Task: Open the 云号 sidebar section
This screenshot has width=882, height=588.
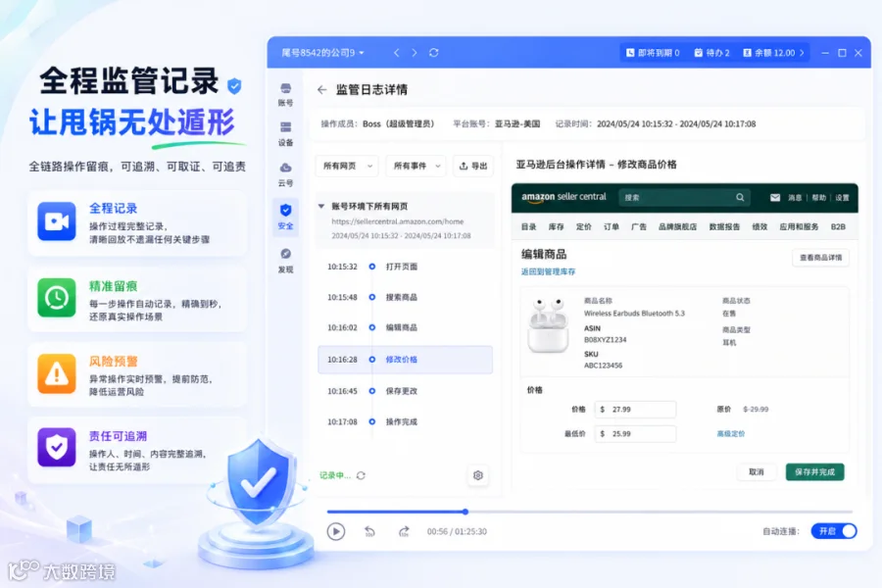Action: click(286, 174)
